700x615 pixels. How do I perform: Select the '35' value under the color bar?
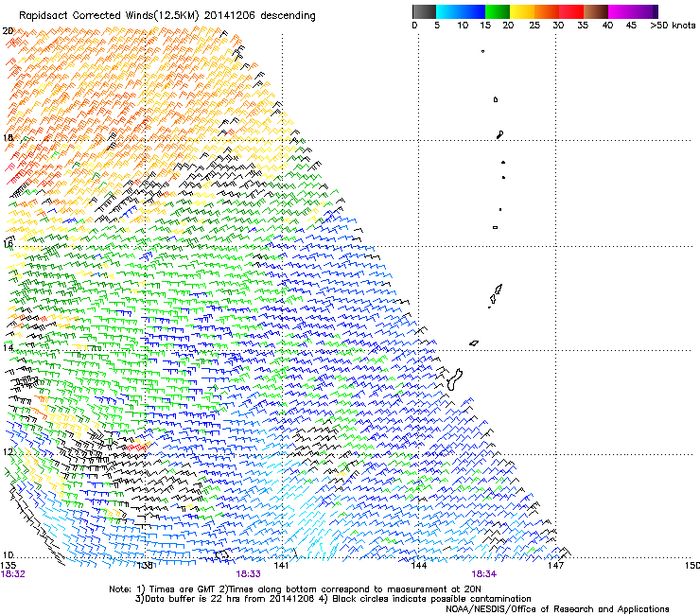[x=583, y=26]
